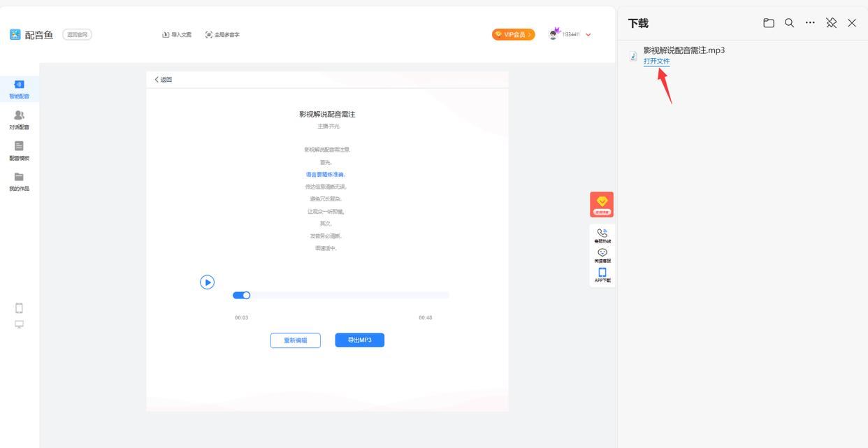Click the 导出MP3 button
The height and width of the screenshot is (448, 868).
359,340
